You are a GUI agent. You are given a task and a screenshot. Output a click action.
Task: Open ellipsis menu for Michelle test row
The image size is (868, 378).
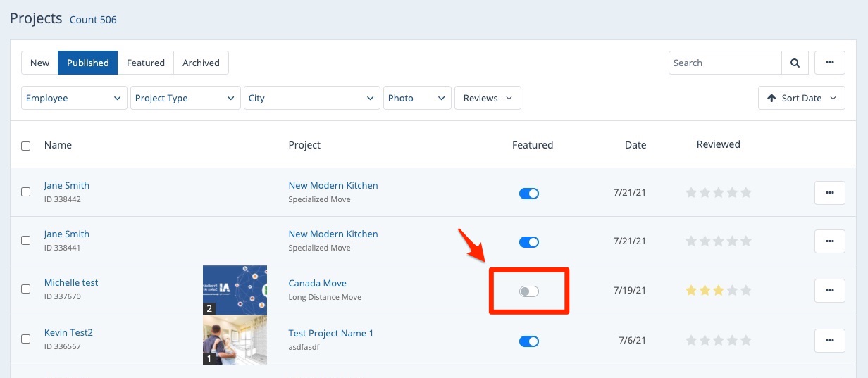tap(830, 290)
